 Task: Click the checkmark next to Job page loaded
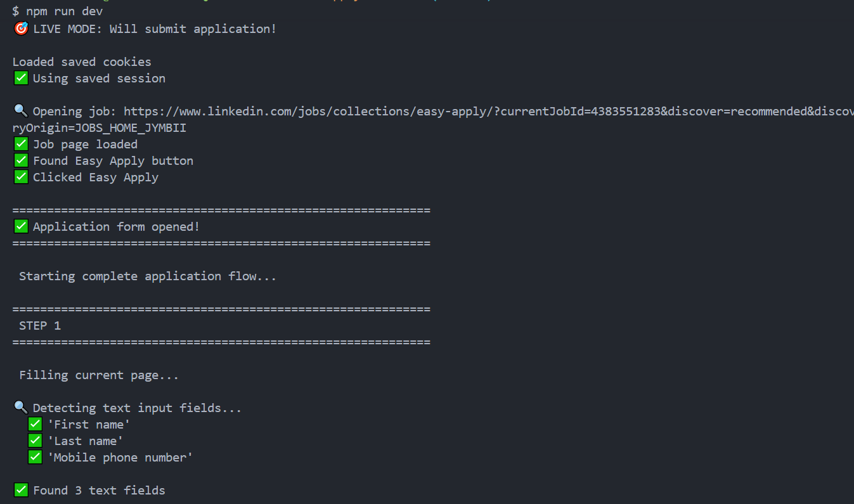point(21,144)
